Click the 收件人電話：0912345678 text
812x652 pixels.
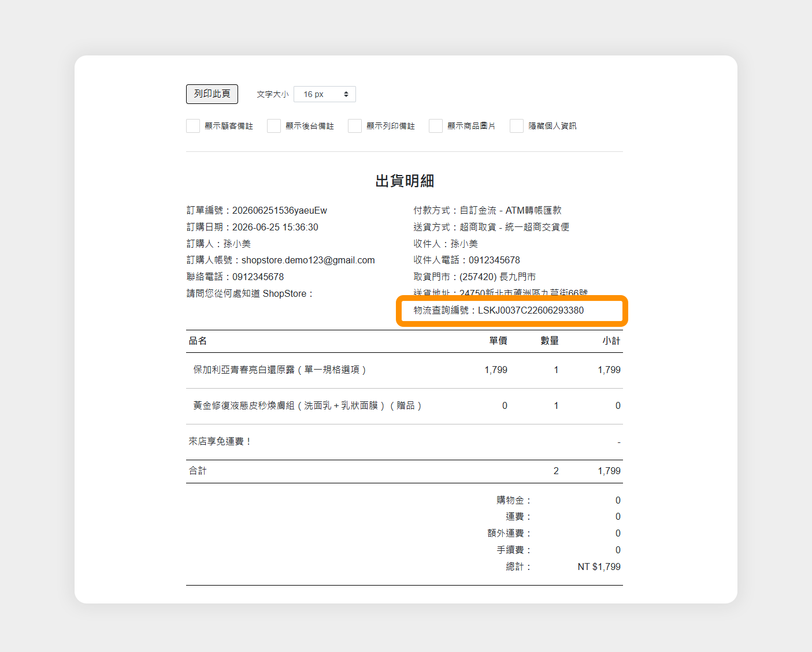click(466, 260)
